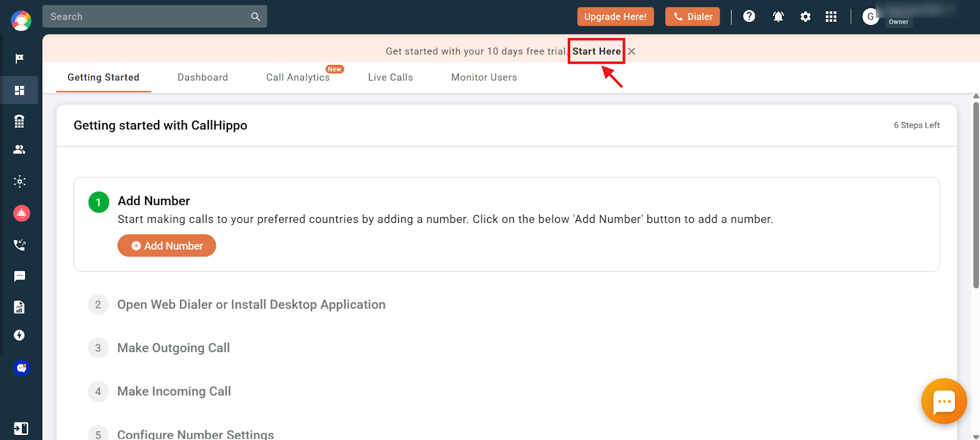The width and height of the screenshot is (980, 440).
Task: Open the reports document sidebar icon
Action: [x=20, y=307]
